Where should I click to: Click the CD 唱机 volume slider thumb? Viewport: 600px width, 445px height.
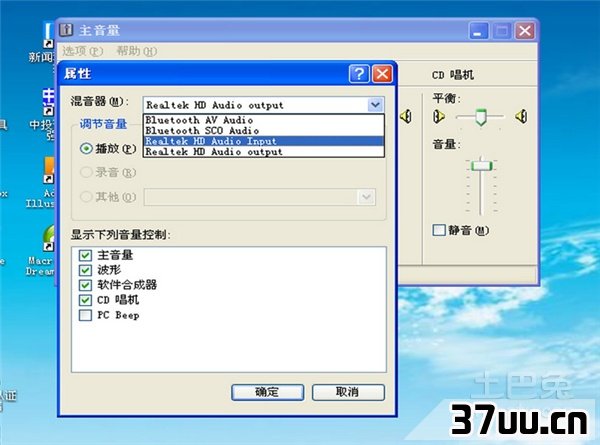[481, 166]
